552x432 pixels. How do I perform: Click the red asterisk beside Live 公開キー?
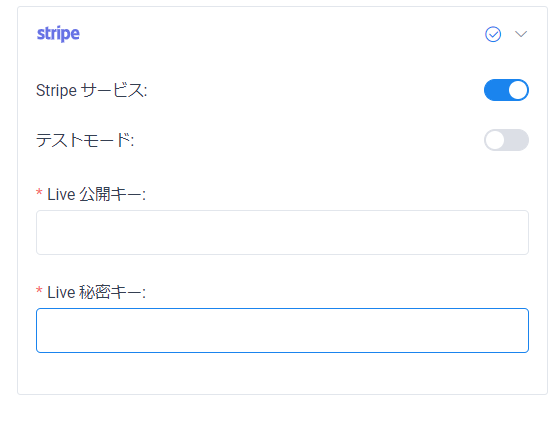coord(39,193)
